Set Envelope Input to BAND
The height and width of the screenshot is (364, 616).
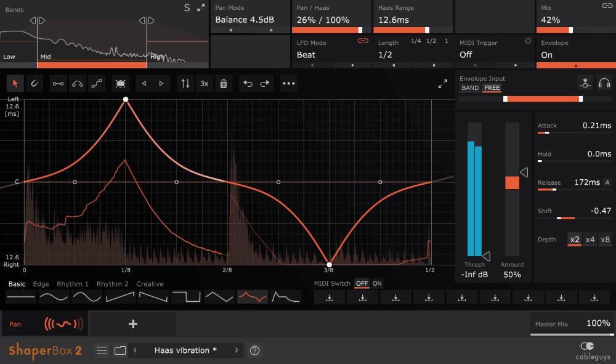click(470, 88)
